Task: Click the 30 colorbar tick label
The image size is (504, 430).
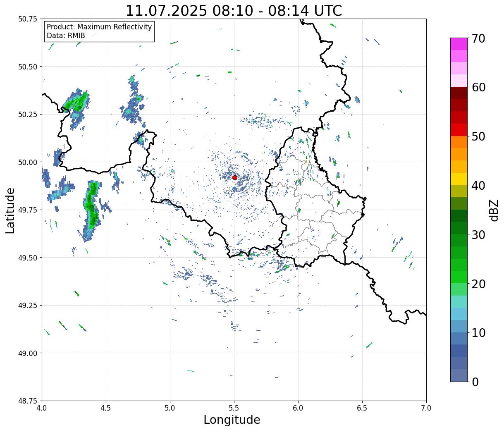Action: (478, 235)
